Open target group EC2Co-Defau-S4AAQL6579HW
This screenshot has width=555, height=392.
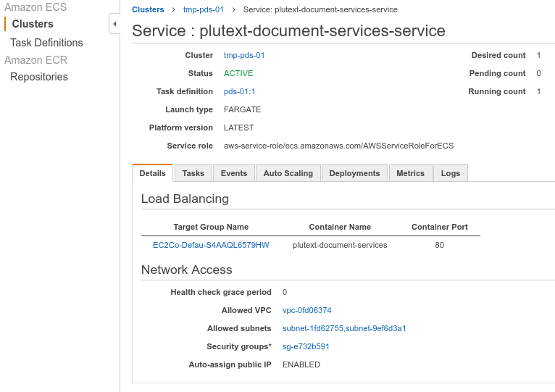(x=211, y=245)
